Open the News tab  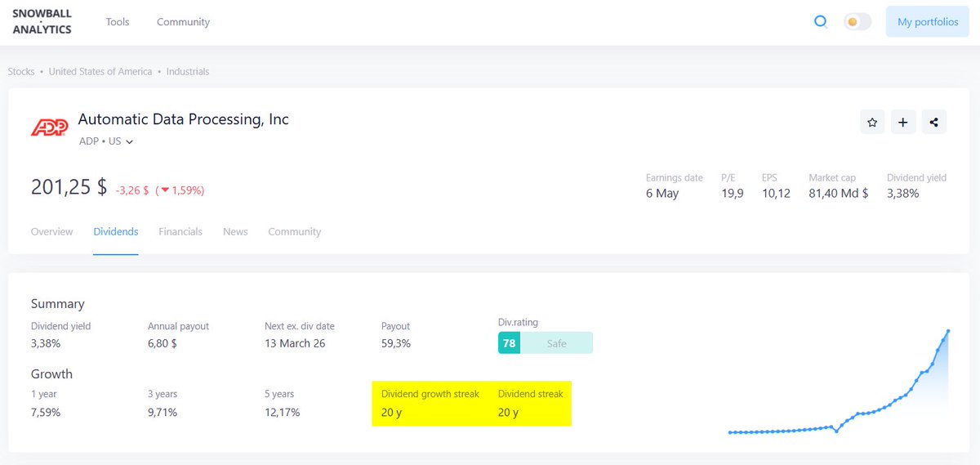pyautogui.click(x=235, y=232)
